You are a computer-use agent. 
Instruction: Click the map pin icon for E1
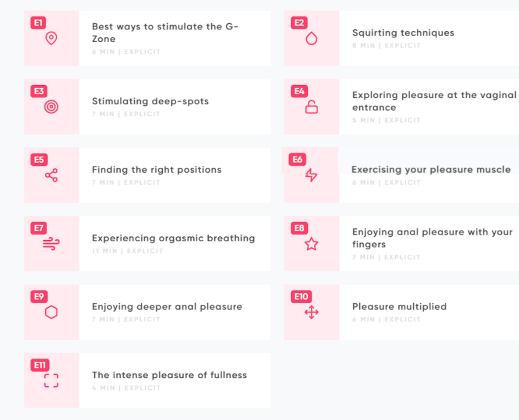click(x=51, y=38)
